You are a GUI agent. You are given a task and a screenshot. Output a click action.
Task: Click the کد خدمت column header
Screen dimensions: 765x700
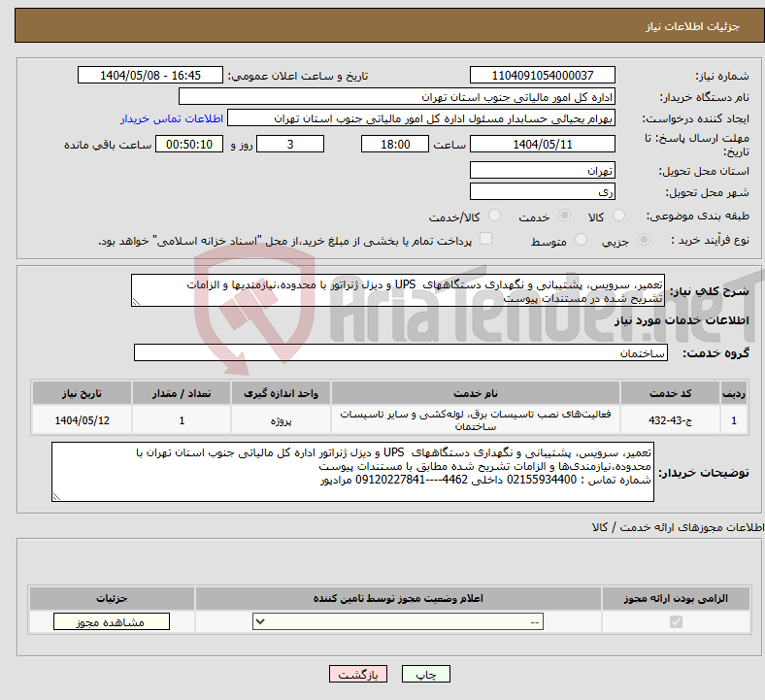pos(671,393)
